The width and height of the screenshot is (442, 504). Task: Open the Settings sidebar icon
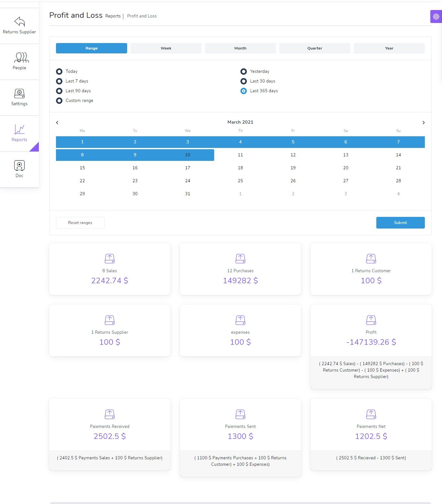[19, 94]
